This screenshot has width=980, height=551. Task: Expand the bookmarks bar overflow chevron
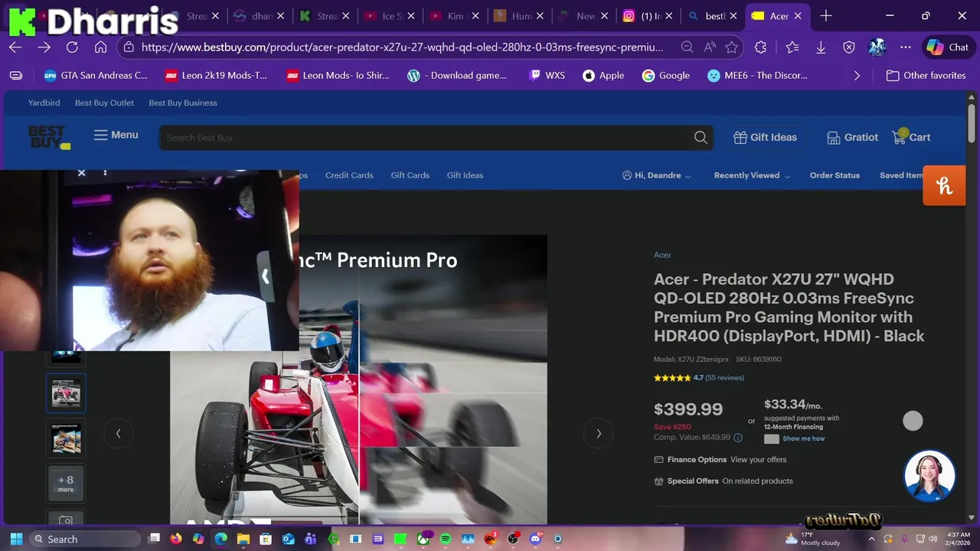point(857,76)
